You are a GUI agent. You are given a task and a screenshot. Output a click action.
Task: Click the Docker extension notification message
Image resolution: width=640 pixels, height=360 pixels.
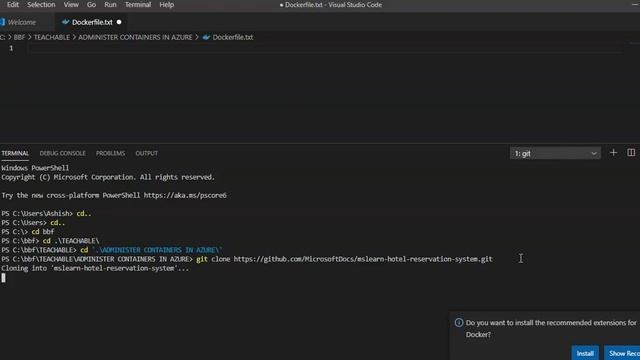click(551, 329)
